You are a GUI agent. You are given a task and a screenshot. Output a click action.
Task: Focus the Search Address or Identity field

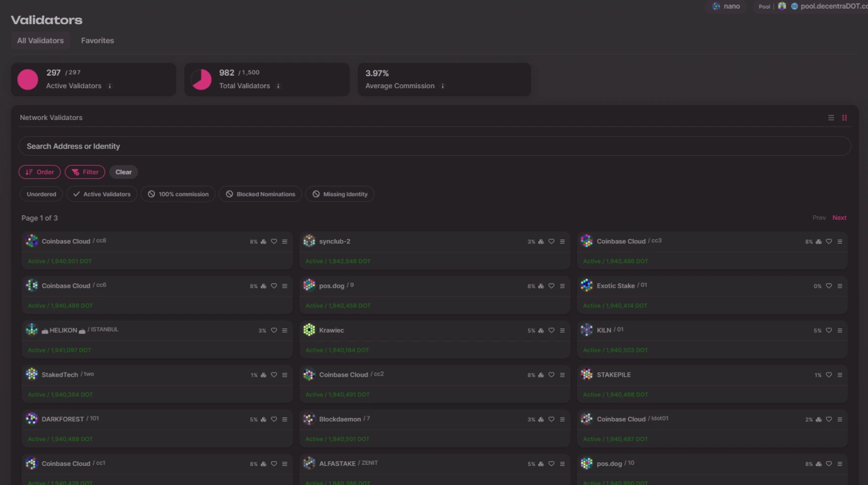[x=435, y=146]
